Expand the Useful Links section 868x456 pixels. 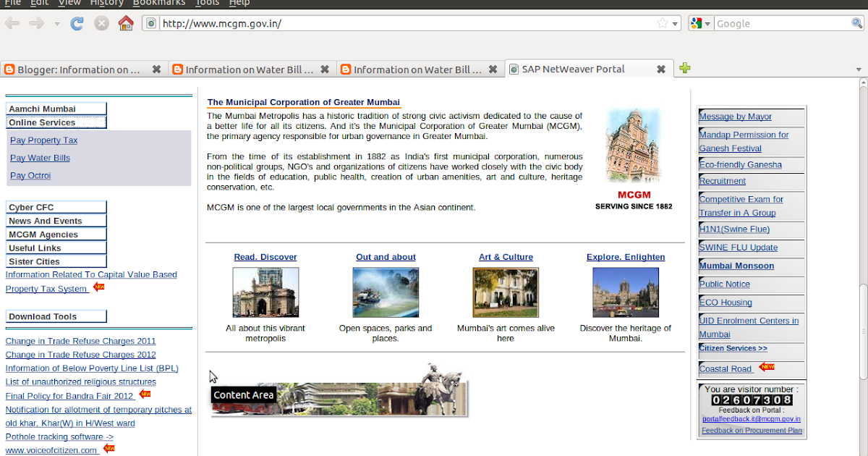click(56, 248)
